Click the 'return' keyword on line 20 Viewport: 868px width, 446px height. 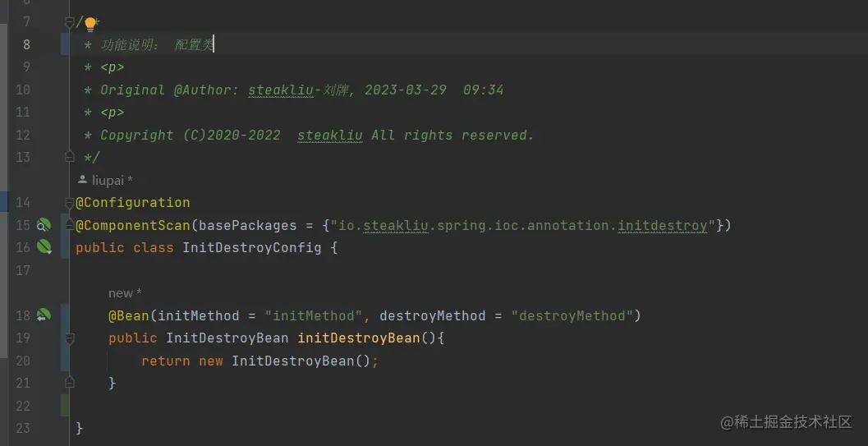(x=166, y=361)
